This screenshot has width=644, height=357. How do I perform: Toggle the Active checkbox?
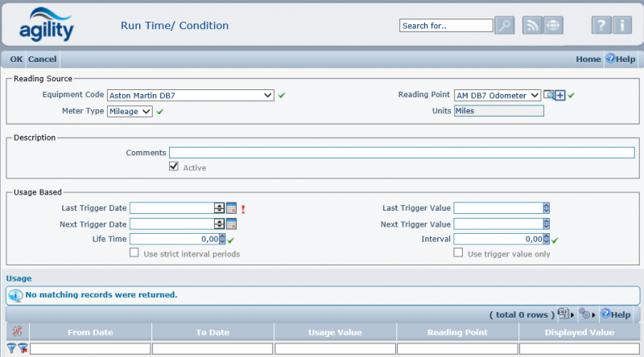174,167
